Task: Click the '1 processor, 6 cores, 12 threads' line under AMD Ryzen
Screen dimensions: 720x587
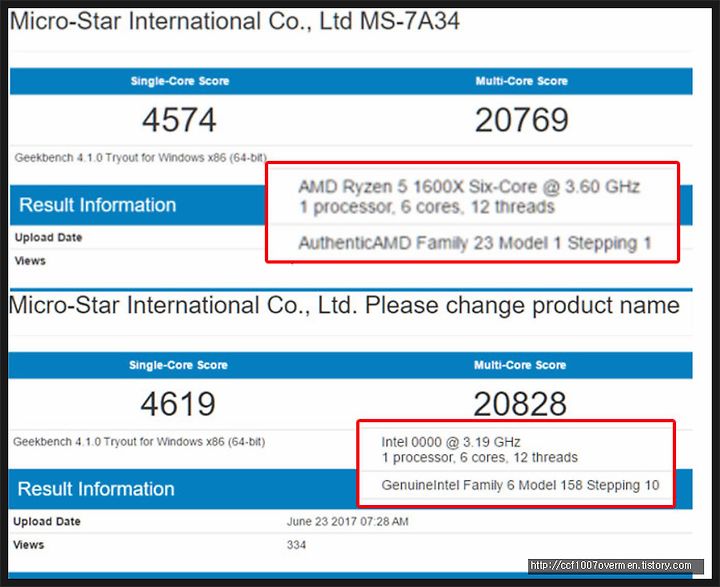Action: point(427,207)
